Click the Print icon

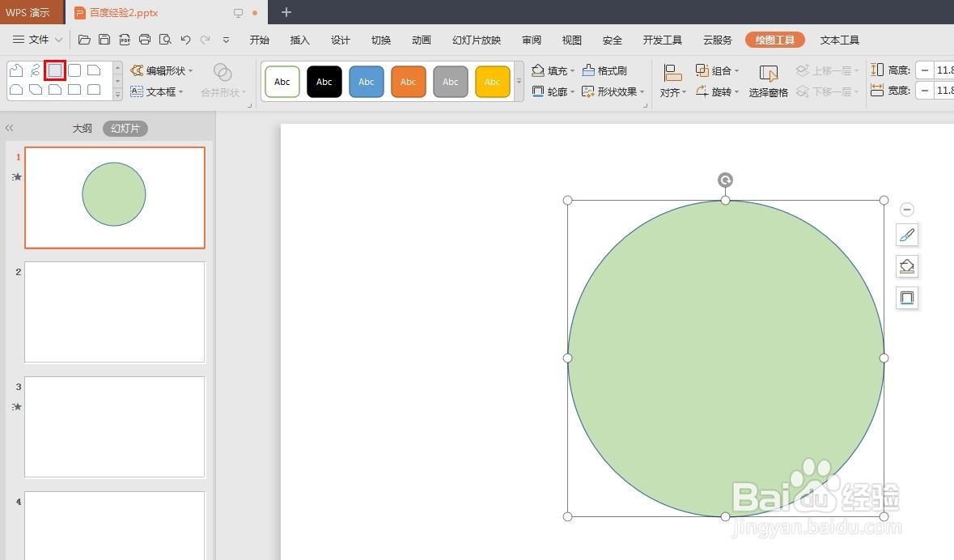[145, 40]
